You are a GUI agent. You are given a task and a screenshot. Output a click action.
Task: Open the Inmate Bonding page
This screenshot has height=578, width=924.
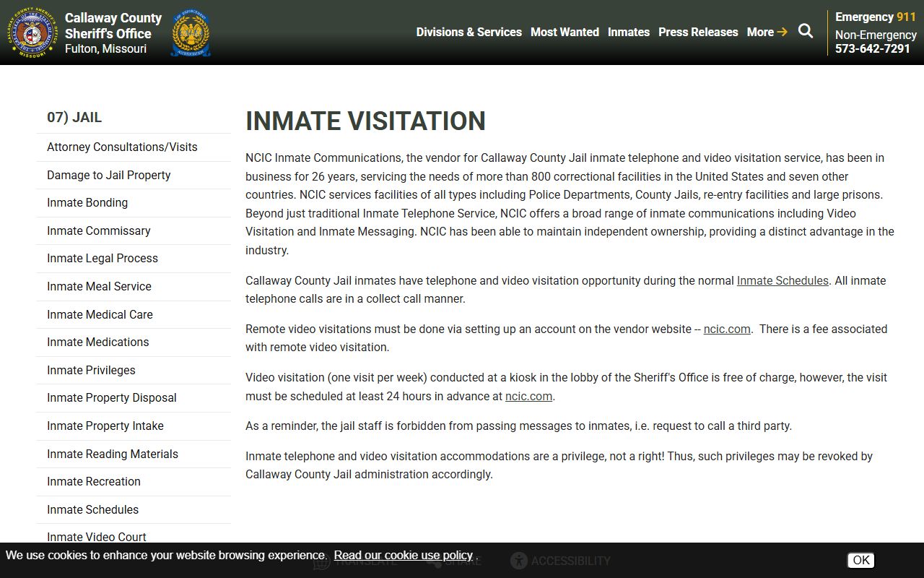tap(134, 202)
